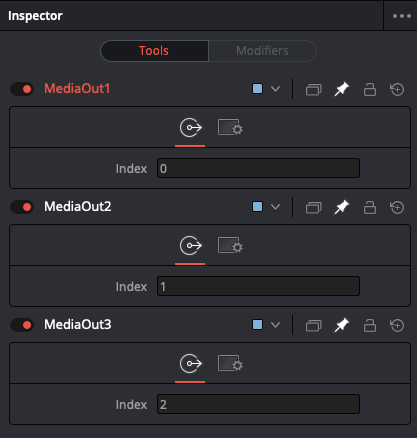The width and height of the screenshot is (417, 438).
Task: Open the Inspector three-dot options menu
Action: pyautogui.click(x=401, y=16)
